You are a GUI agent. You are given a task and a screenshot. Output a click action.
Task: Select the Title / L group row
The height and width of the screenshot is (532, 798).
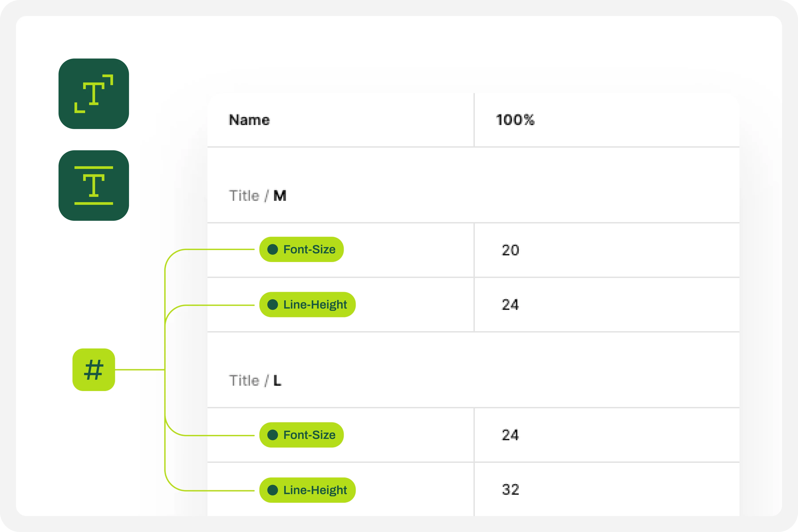tap(256, 381)
